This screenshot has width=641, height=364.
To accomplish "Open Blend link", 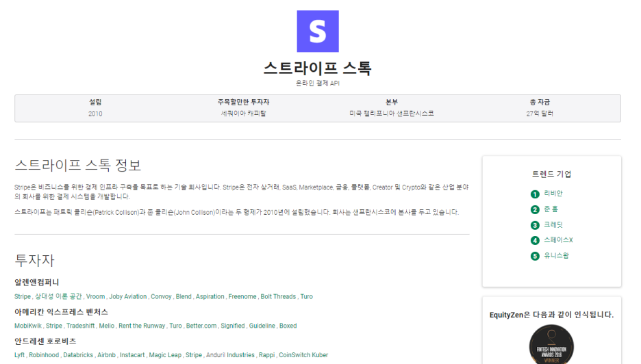I will click(184, 296).
